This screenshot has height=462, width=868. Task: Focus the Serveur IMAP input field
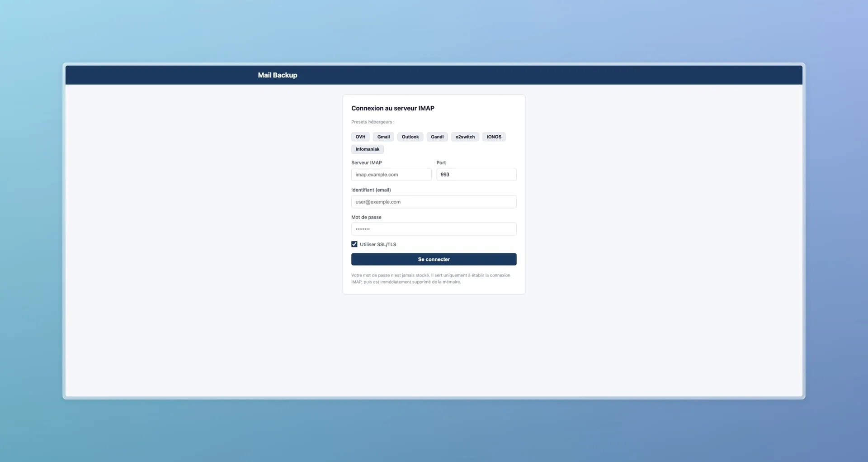[391, 175]
